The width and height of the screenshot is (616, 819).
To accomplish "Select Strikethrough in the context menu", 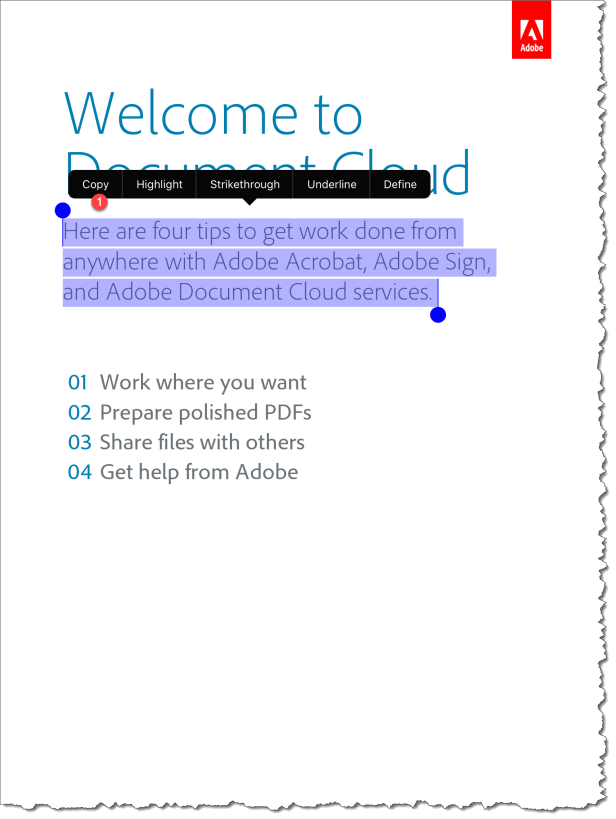I will [245, 184].
